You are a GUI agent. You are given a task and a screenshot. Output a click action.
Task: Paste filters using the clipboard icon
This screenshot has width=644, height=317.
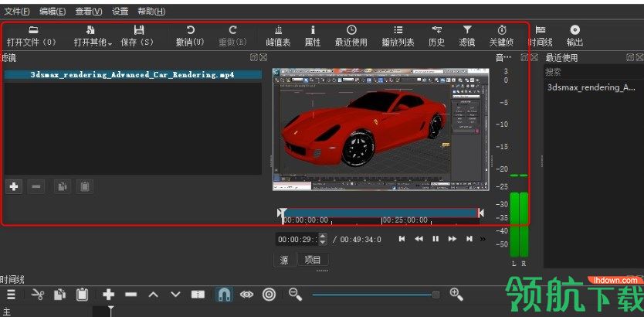85,186
